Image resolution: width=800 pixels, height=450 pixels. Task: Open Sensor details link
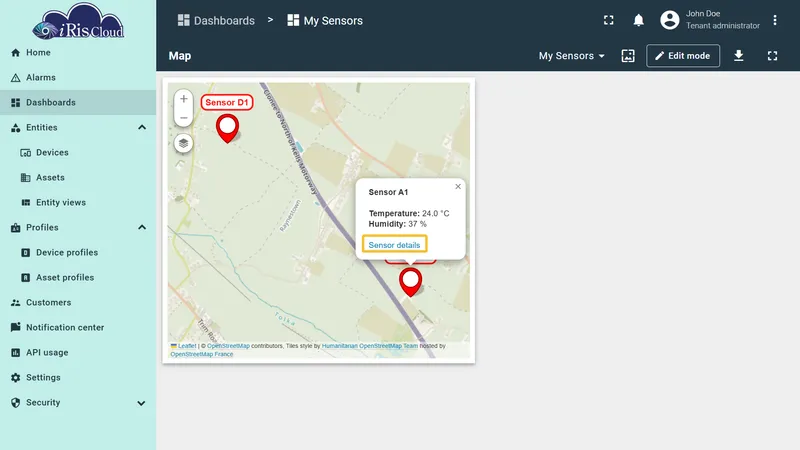[x=394, y=244]
